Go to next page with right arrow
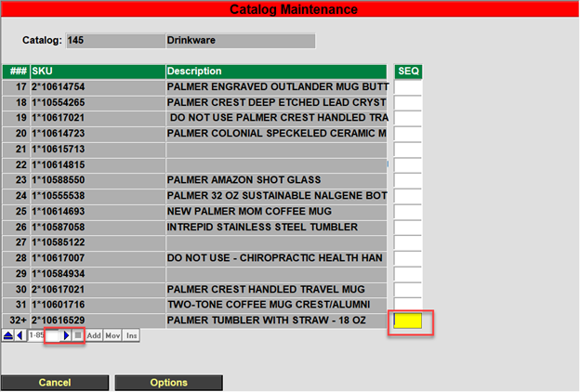This screenshot has height=392, width=580. [x=67, y=334]
